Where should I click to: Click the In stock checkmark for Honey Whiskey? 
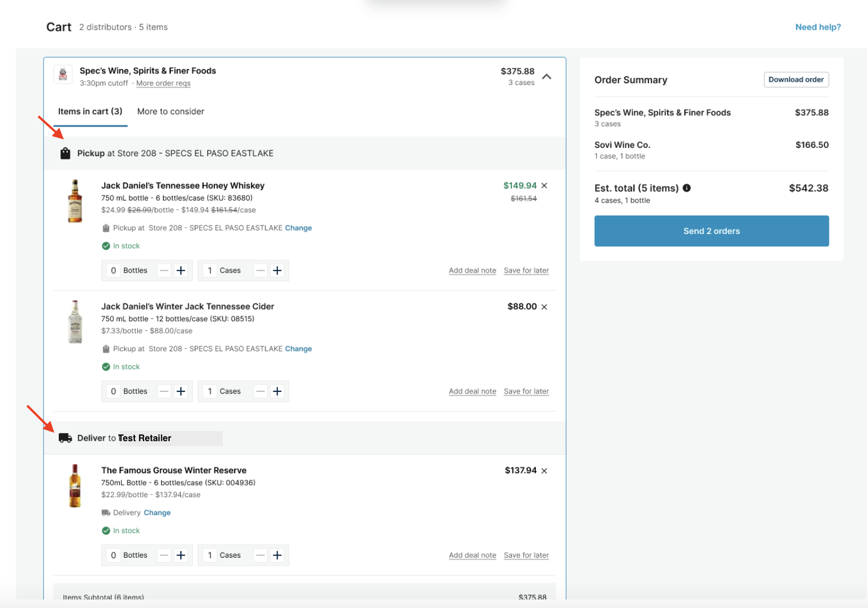(x=106, y=245)
